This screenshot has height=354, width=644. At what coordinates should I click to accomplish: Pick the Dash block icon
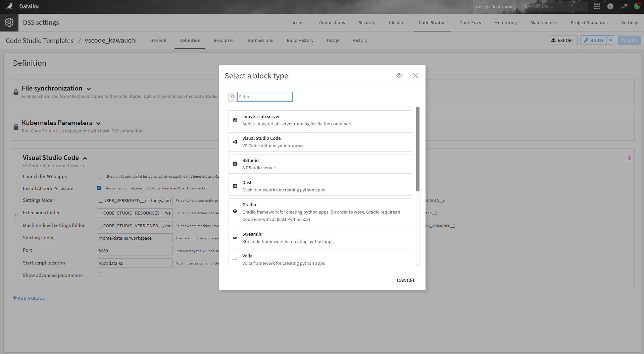pos(235,186)
